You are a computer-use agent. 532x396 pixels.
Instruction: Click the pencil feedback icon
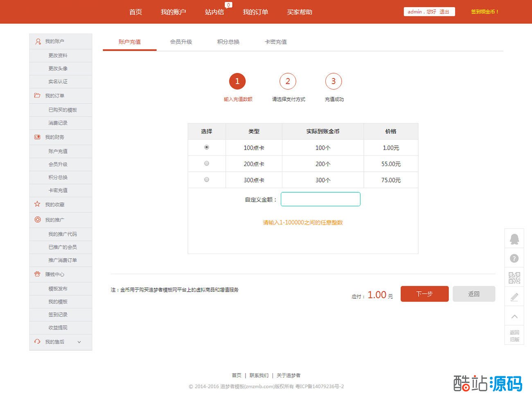click(x=514, y=297)
